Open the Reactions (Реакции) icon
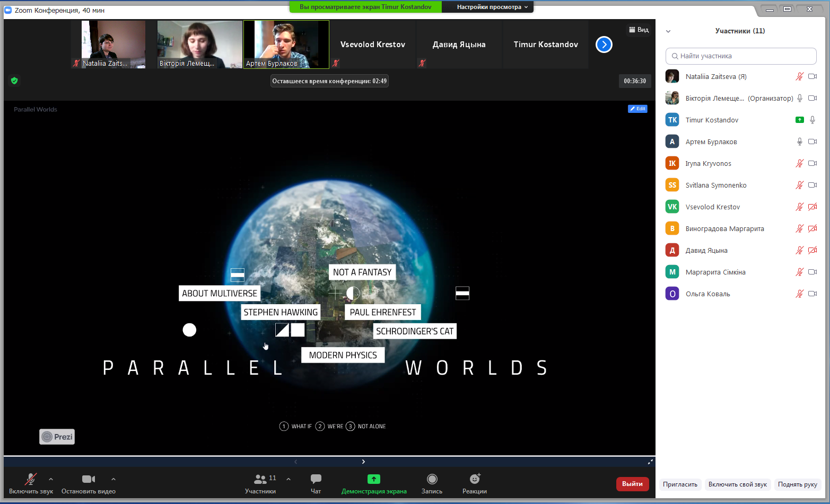The image size is (830, 504). point(474,479)
